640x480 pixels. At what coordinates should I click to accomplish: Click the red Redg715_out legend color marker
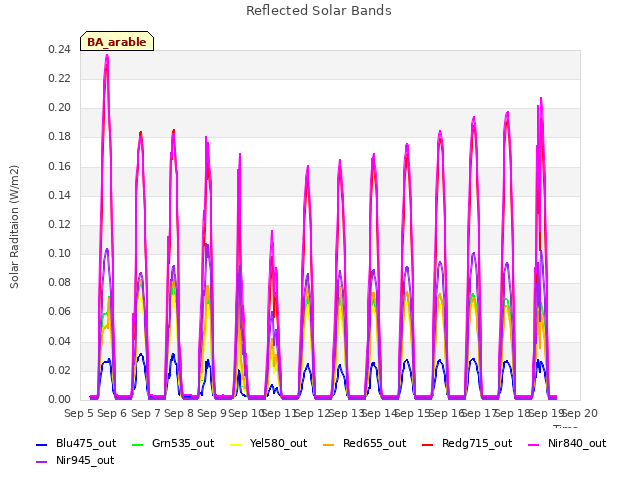[428, 444]
